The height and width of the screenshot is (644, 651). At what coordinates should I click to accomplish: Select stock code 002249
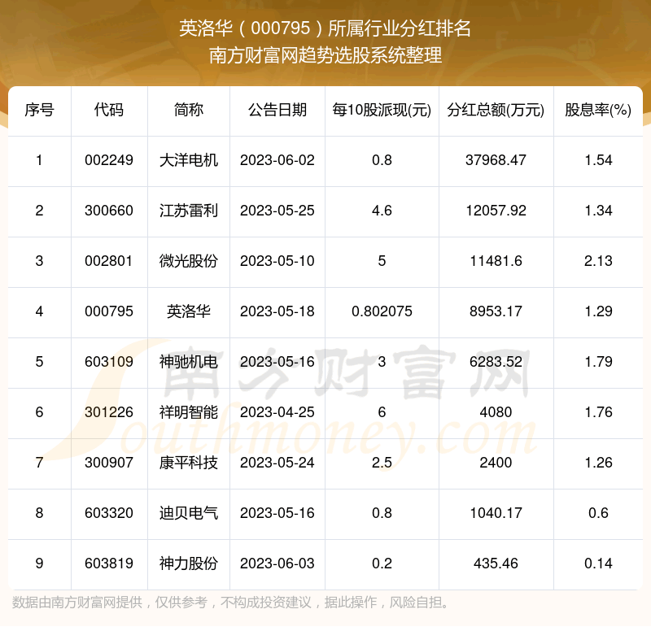(109, 160)
